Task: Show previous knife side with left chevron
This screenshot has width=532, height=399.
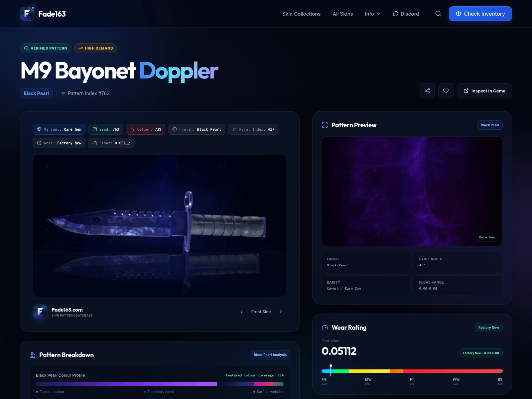Action: [242, 312]
